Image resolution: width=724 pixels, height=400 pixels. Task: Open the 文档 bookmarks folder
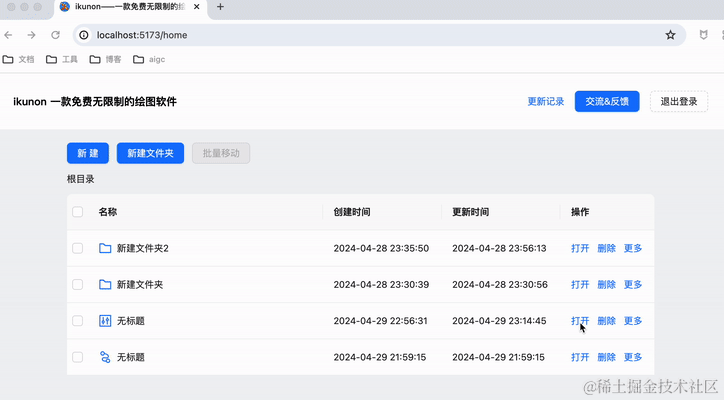point(18,59)
